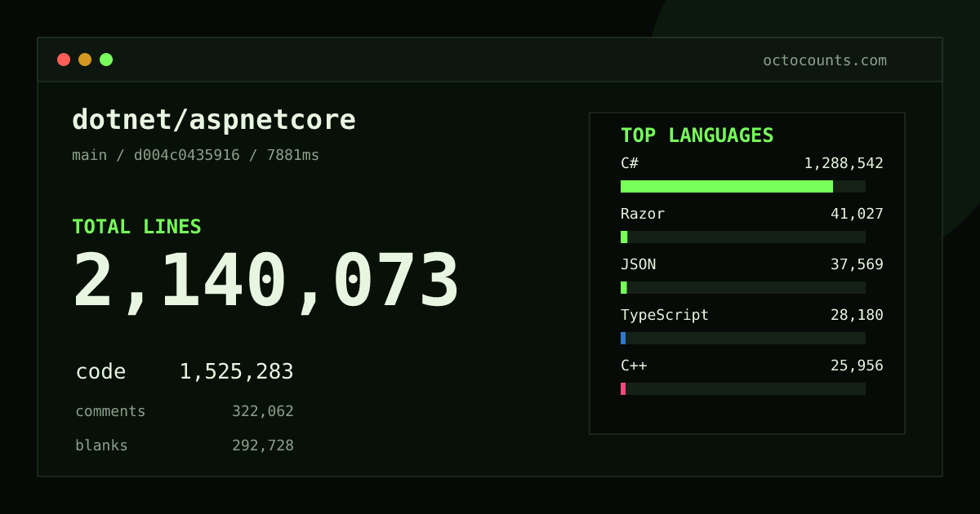Screen dimensions: 980x514
Task: Open the octocounts.com link
Action: (825, 60)
